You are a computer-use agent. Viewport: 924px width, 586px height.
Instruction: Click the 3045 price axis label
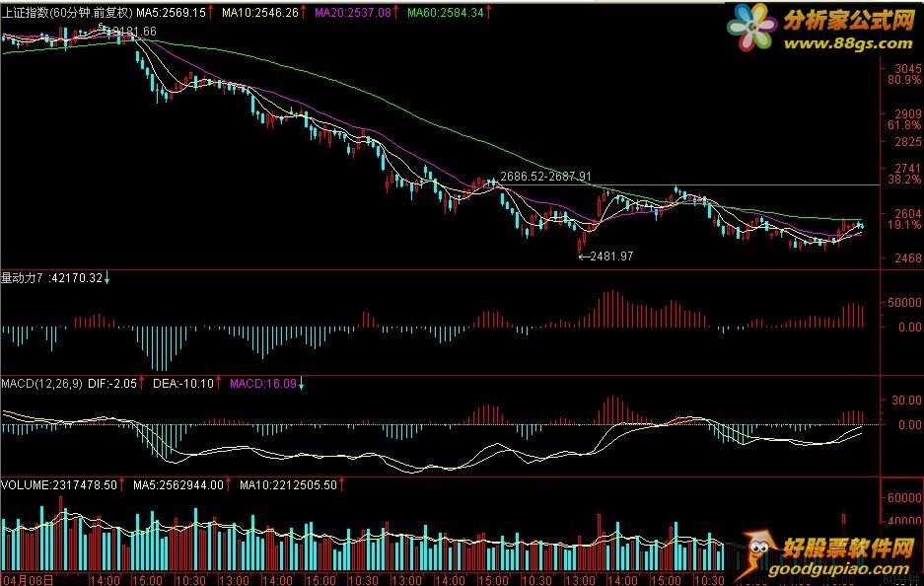pyautogui.click(x=907, y=69)
